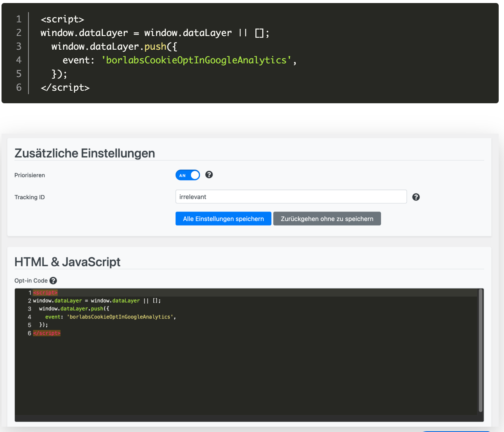Focus the Tracking ID input field

click(291, 197)
